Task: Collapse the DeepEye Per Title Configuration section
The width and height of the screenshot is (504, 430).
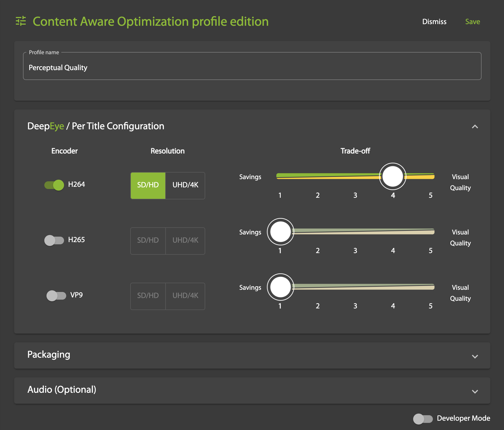Action: (475, 127)
